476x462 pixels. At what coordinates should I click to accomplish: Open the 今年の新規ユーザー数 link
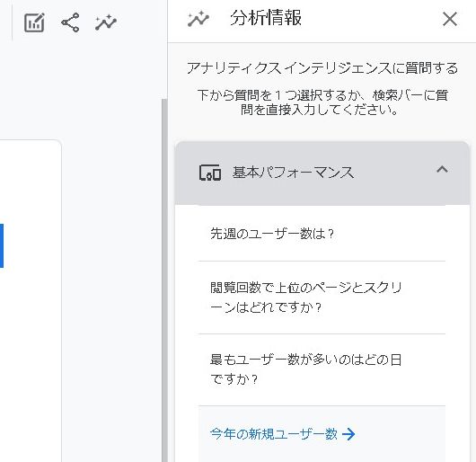coord(274,434)
